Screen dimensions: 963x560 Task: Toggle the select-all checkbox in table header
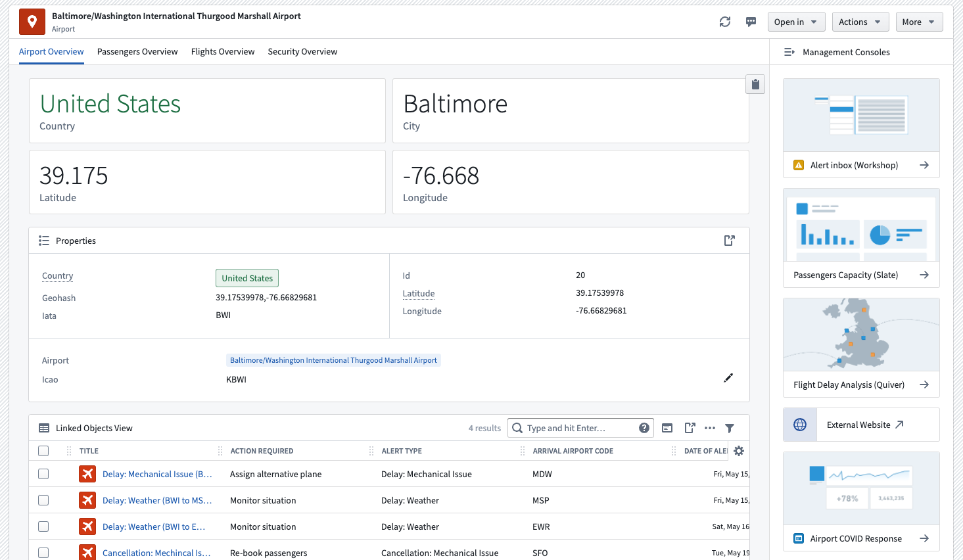pos(43,451)
